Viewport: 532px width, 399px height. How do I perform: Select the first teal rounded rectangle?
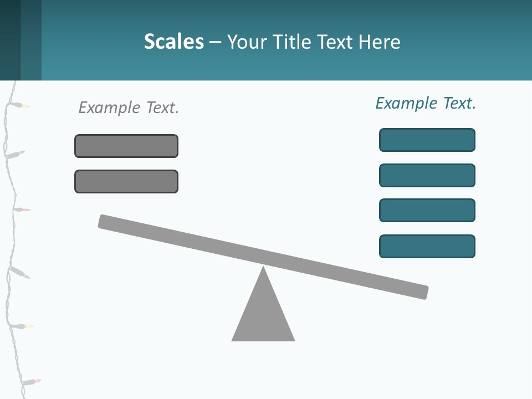tap(427, 140)
